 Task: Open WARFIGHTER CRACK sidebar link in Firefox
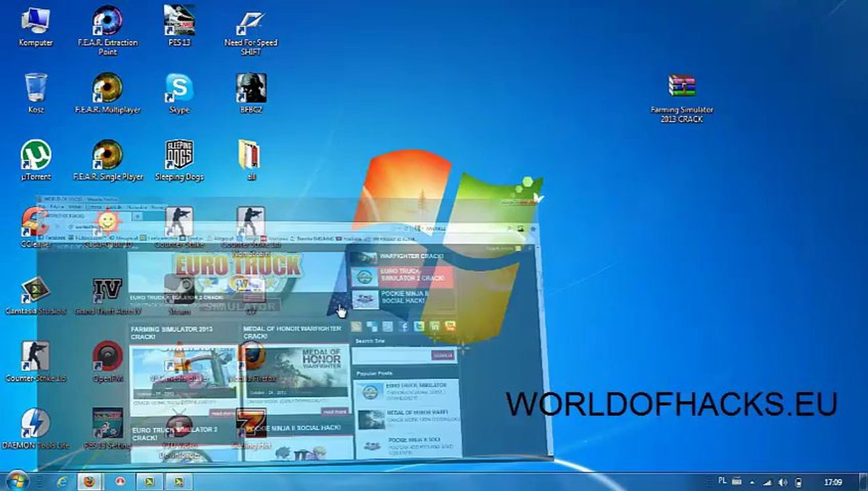click(x=411, y=256)
